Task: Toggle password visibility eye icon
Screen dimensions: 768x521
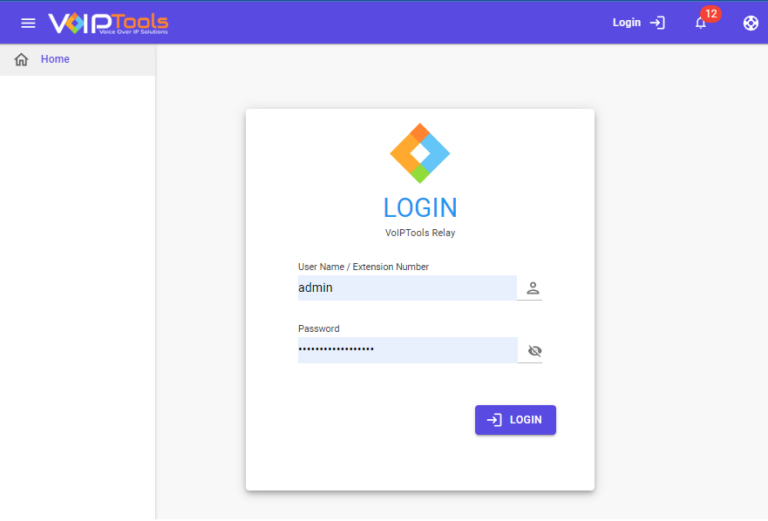Action: (x=534, y=351)
